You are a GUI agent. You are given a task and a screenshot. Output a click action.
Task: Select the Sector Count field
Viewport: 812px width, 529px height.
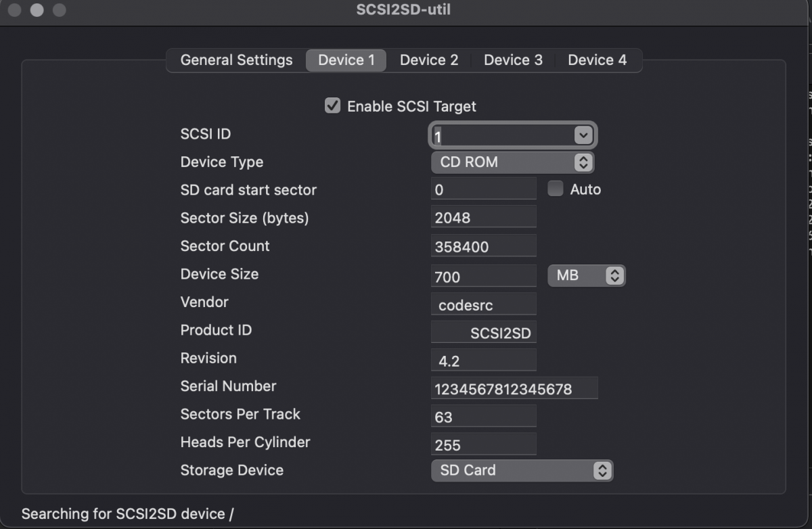[484, 246]
